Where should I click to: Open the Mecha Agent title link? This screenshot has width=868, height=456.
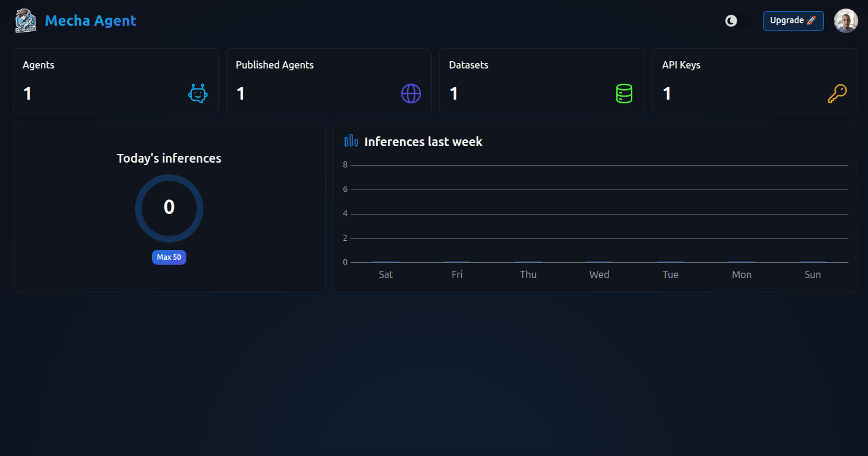90,21
